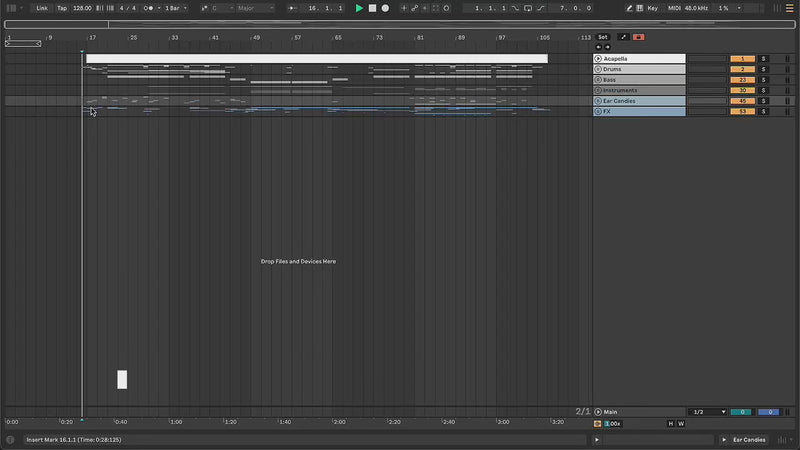Enable Draw Mode pencil icon
This screenshot has width=800, height=450.
629,8
